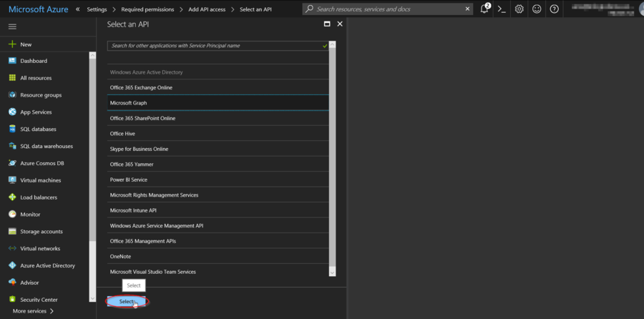Click the Virtual machines sidebar icon
Image resolution: width=644 pixels, height=319 pixels.
pos(12,180)
